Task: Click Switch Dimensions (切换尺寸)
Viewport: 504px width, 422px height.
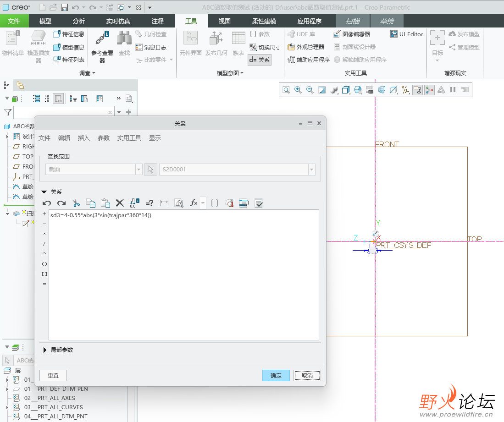Action: pos(265,47)
